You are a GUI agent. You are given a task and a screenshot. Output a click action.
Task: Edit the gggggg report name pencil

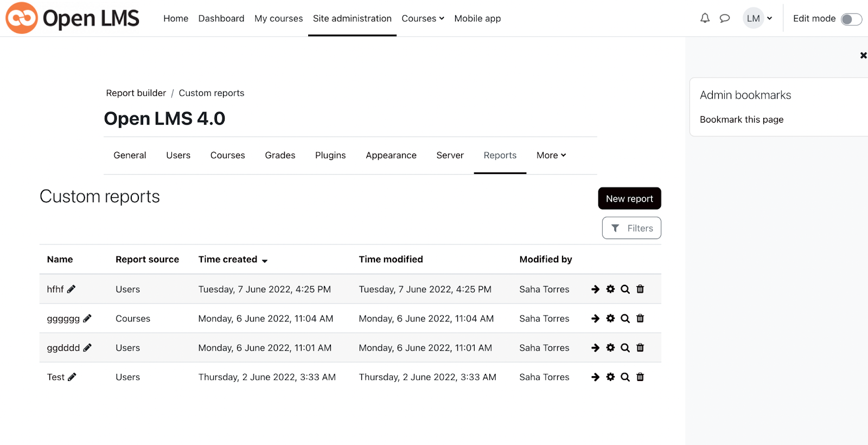click(x=87, y=319)
